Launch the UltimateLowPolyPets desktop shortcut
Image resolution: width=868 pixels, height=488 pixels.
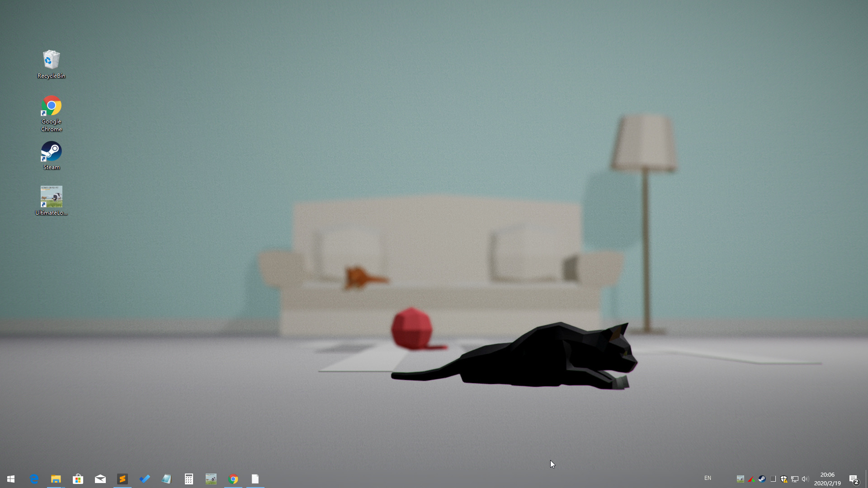pos(51,197)
